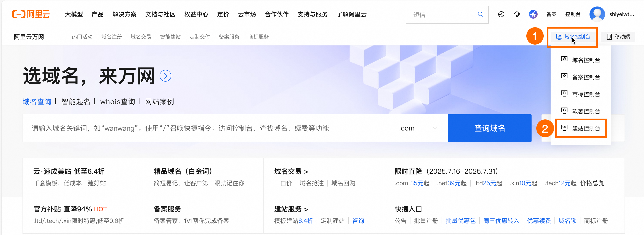
Task: Click the user avatar picture
Action: [597, 14]
